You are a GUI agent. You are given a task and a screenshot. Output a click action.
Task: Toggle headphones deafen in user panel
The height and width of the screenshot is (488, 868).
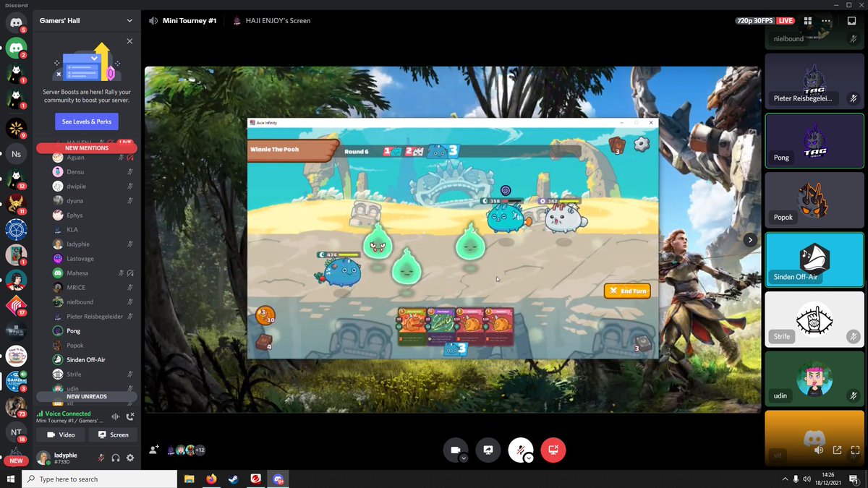pos(116,458)
